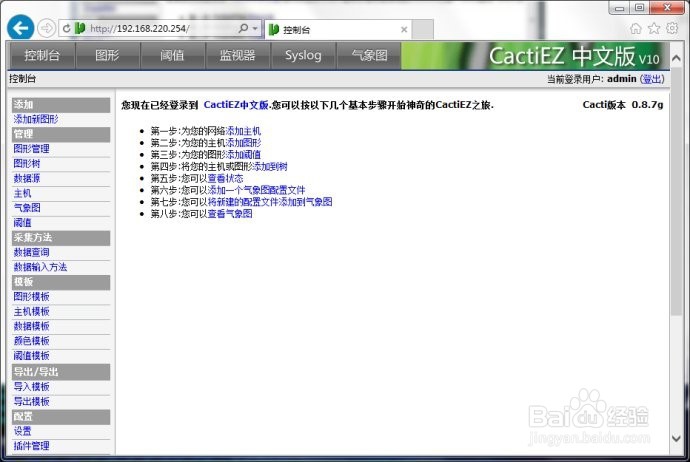690x462 pixels.
Task: Click the refresh icon in address bar
Action: click(66, 29)
